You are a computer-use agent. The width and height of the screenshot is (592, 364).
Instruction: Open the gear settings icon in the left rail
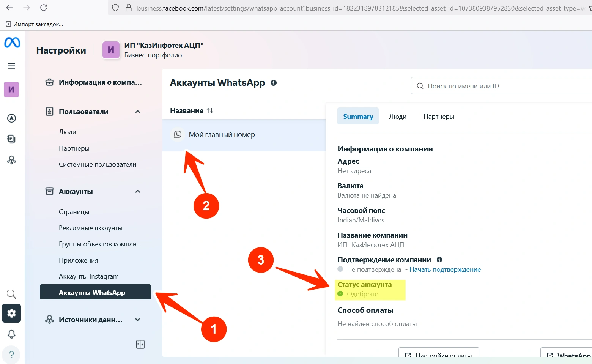pos(11,313)
